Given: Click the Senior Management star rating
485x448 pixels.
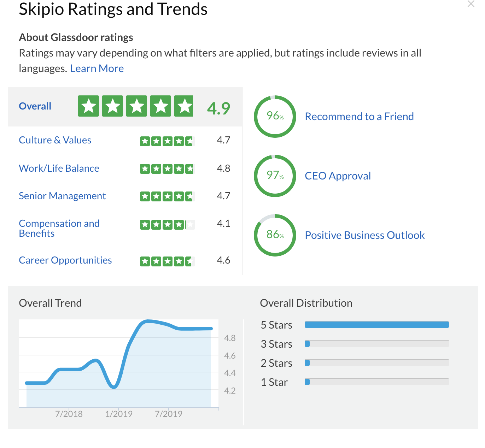Looking at the screenshot, I should (x=168, y=196).
